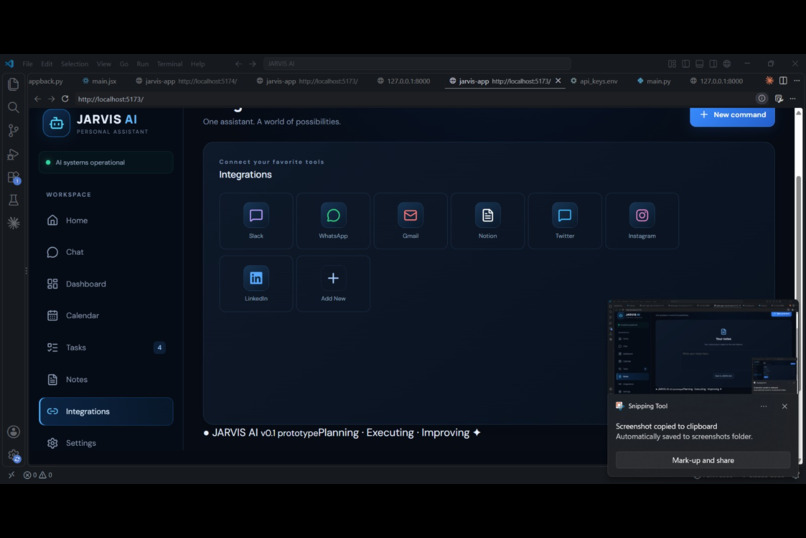The height and width of the screenshot is (538, 806).
Task: Switch to the main.jsx tab
Action: [x=101, y=81]
